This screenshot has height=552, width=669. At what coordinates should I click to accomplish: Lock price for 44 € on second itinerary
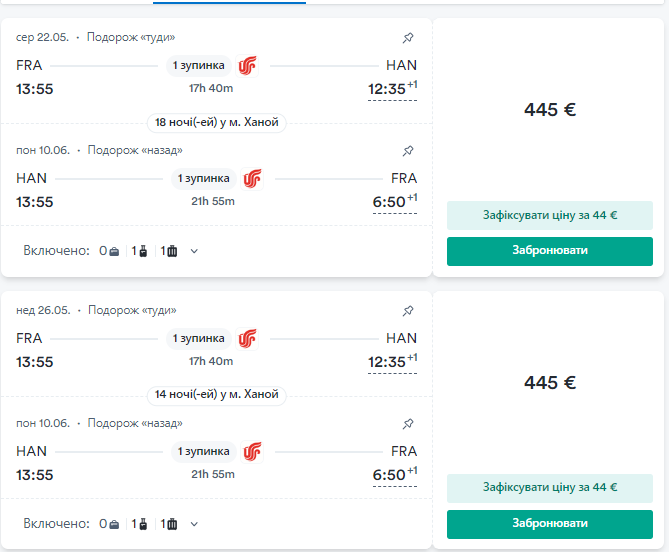pos(550,488)
